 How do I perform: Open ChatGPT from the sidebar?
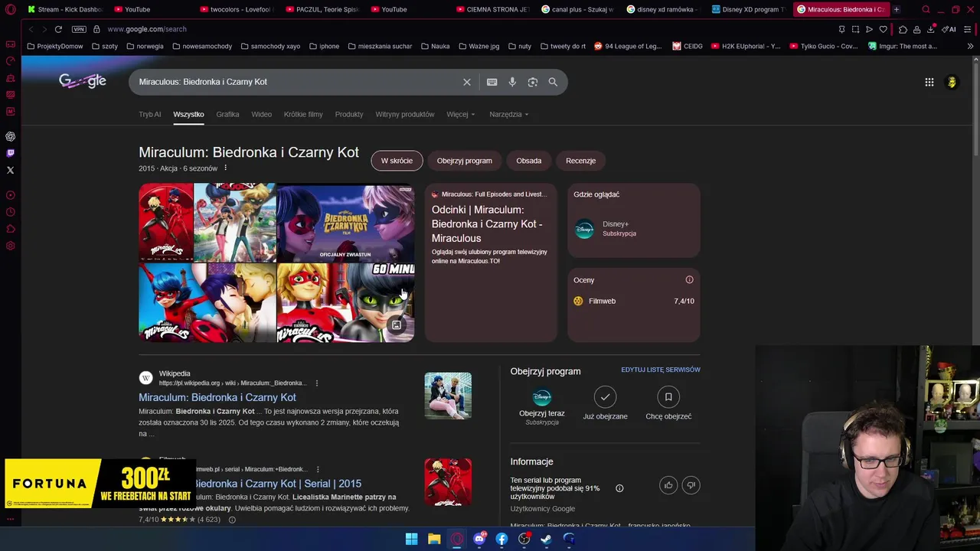coord(11,136)
